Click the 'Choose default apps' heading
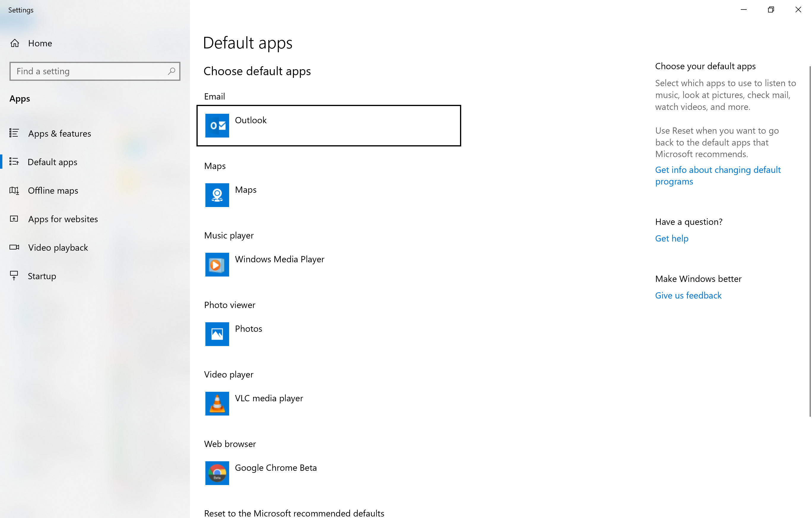Image resolution: width=812 pixels, height=518 pixels. click(x=257, y=71)
